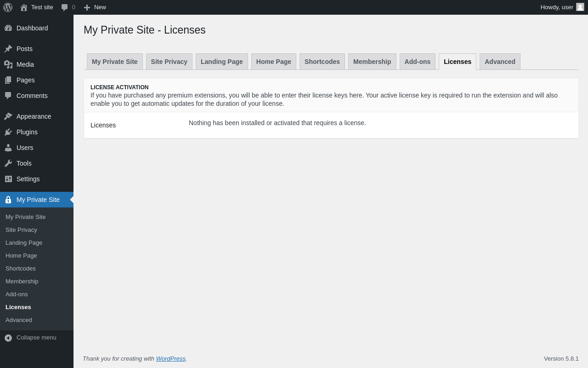Click the Dashboard gauge icon

(8, 28)
